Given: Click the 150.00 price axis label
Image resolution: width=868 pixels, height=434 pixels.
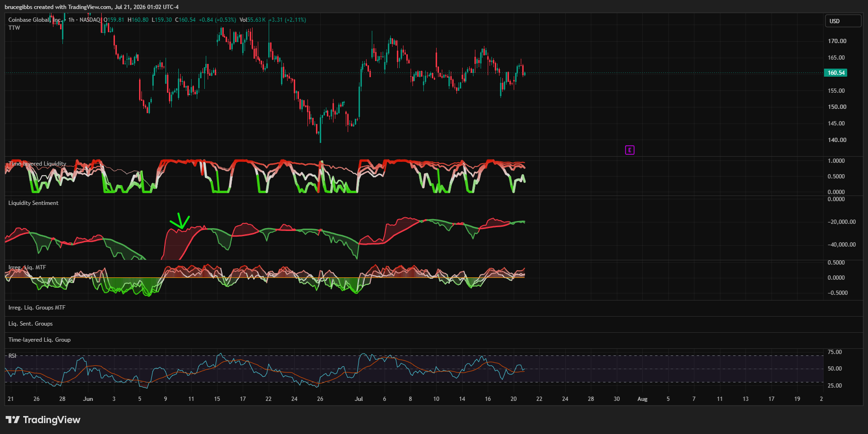Looking at the screenshot, I should 837,107.
